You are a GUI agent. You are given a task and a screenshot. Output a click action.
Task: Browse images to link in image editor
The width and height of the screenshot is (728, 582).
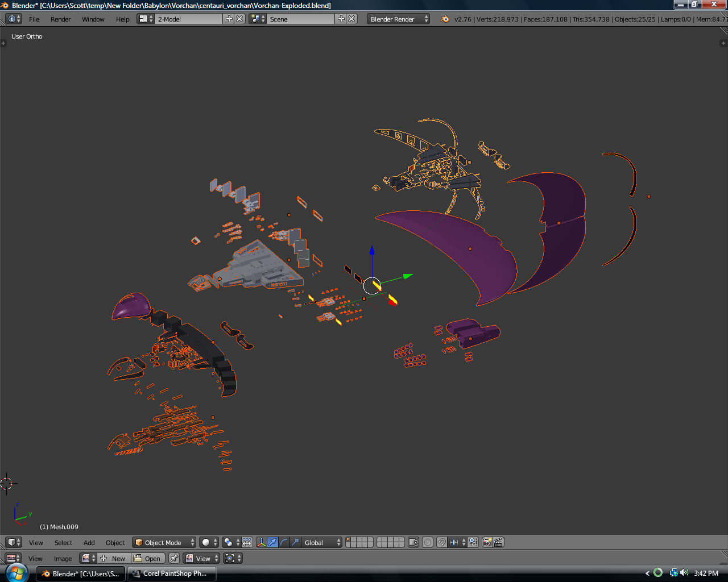pyautogui.click(x=88, y=558)
